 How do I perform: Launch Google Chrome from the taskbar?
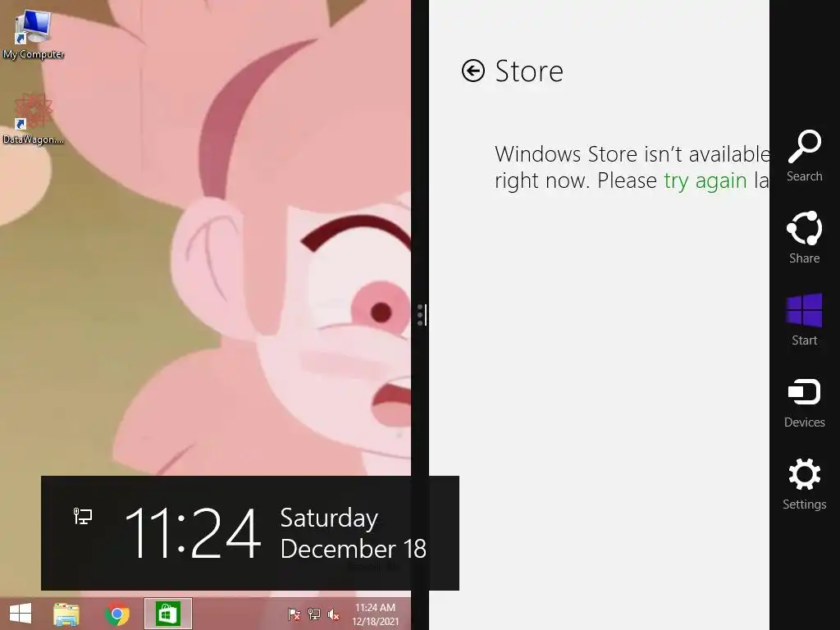(117, 614)
